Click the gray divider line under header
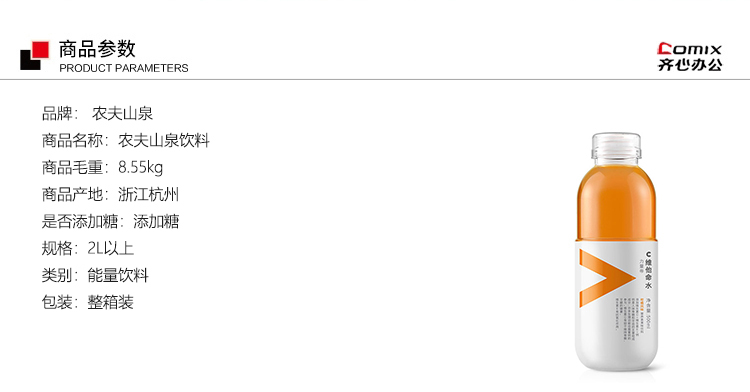Image resolution: width=750 pixels, height=392 pixels. 375,79
